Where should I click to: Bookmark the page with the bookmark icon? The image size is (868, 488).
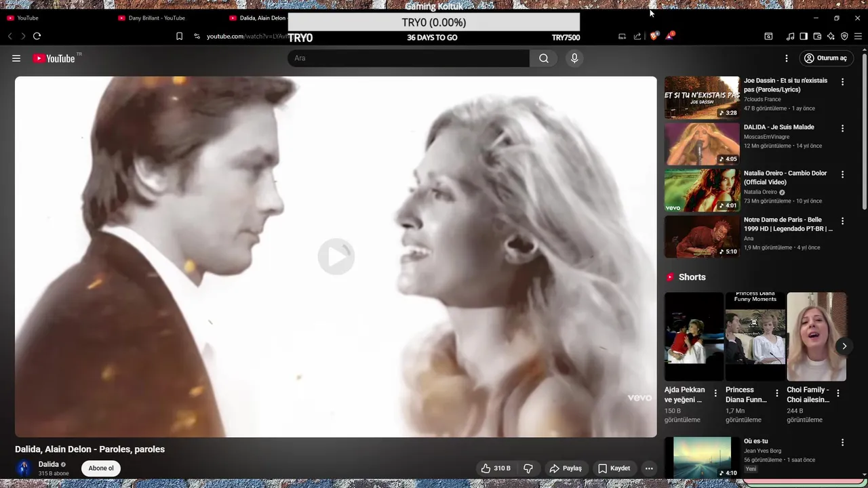[x=179, y=36]
